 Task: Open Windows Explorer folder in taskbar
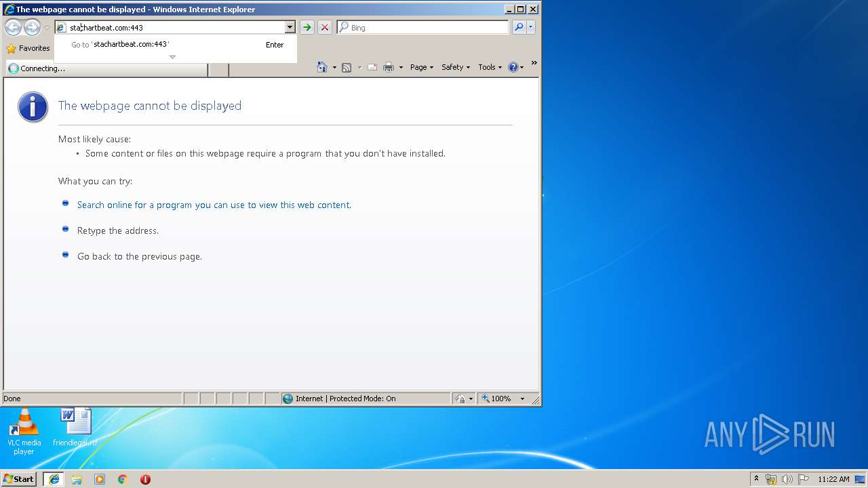point(77,479)
